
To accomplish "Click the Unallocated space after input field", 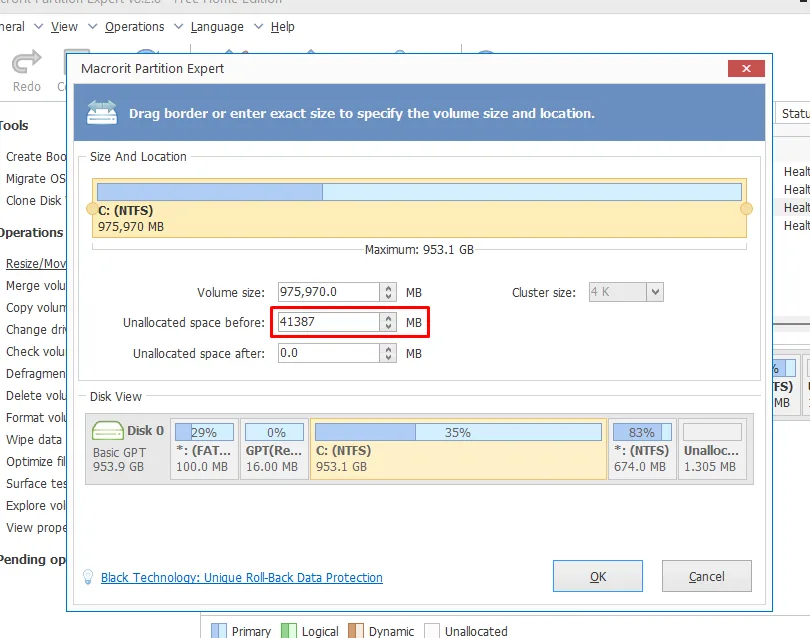I will (x=330, y=352).
